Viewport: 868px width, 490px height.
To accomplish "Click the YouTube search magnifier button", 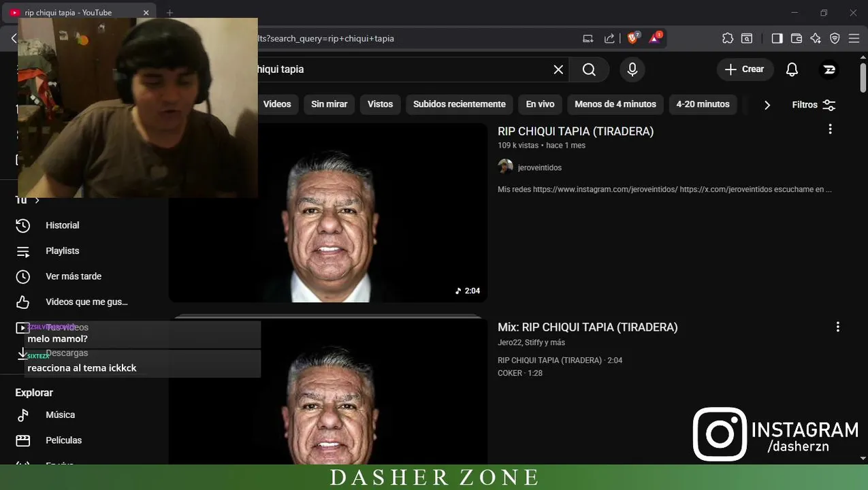I will pos(589,69).
